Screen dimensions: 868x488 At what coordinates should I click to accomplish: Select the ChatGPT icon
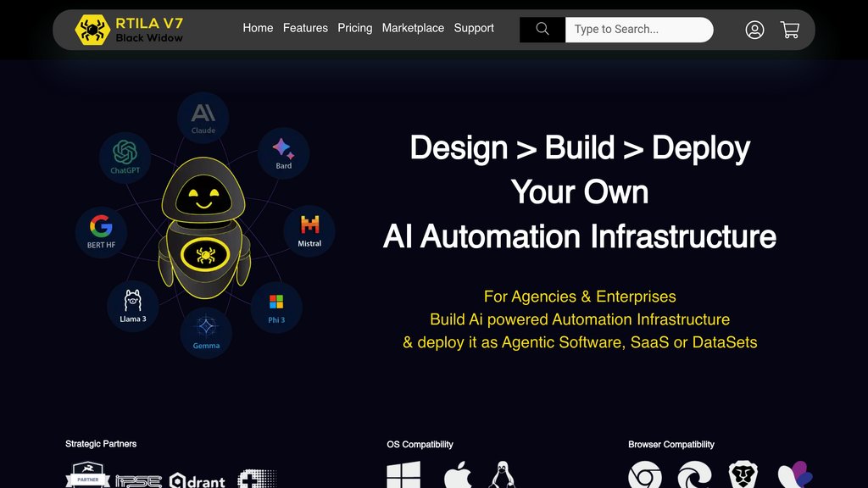pyautogui.click(x=125, y=156)
